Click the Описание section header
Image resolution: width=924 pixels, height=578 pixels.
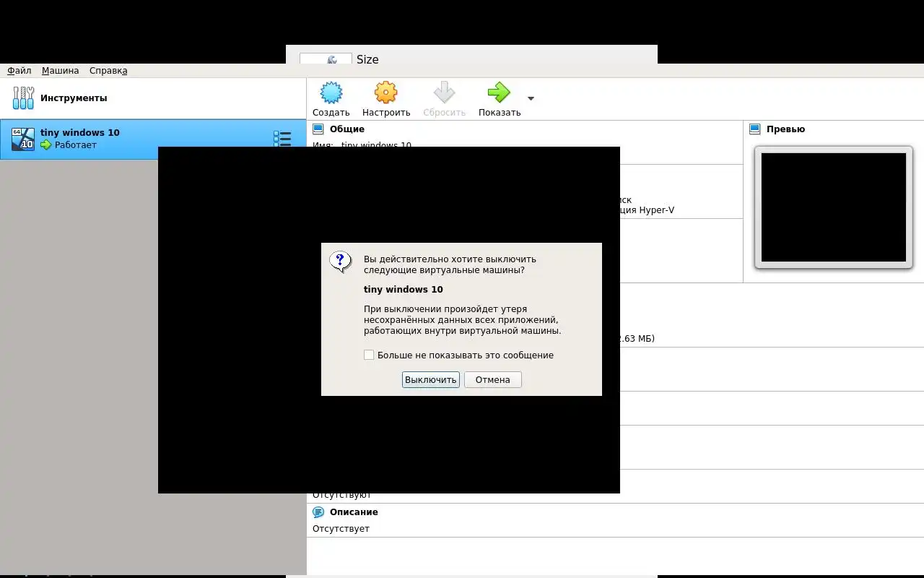tap(354, 512)
